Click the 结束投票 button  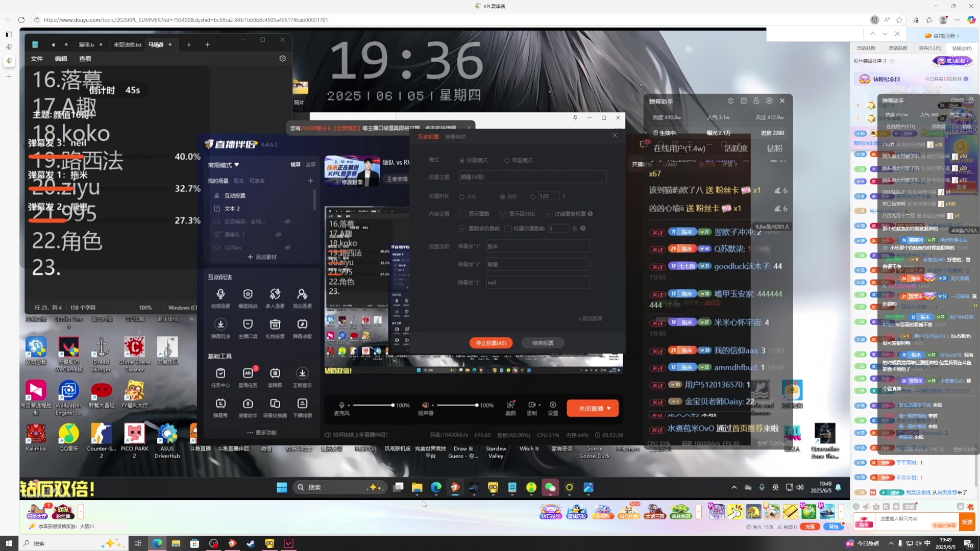[x=543, y=343]
